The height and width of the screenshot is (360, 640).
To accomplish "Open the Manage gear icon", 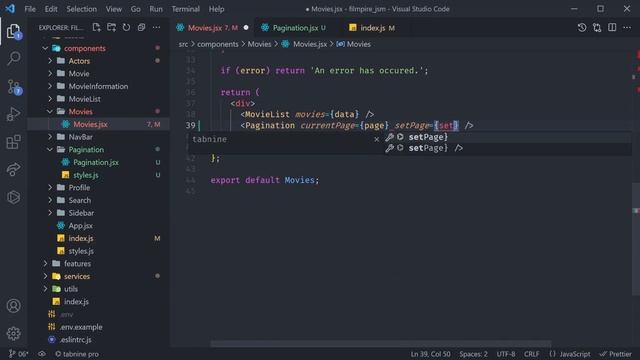I will (x=13, y=333).
